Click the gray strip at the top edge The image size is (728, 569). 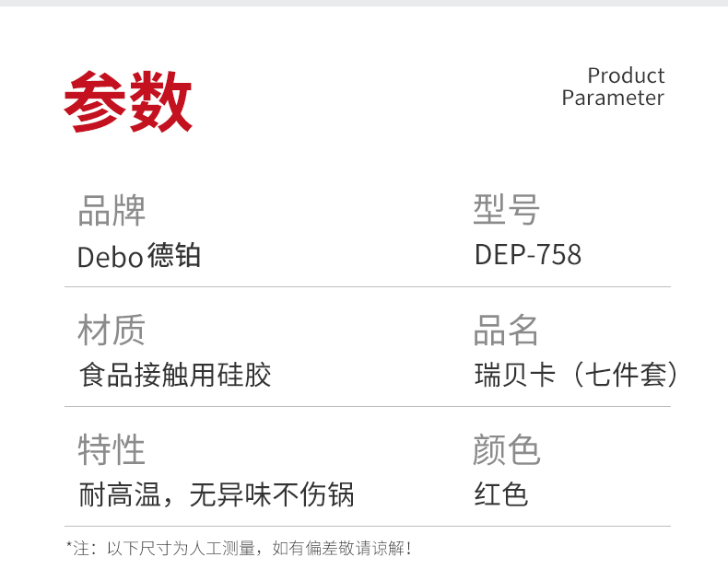(364, 3)
